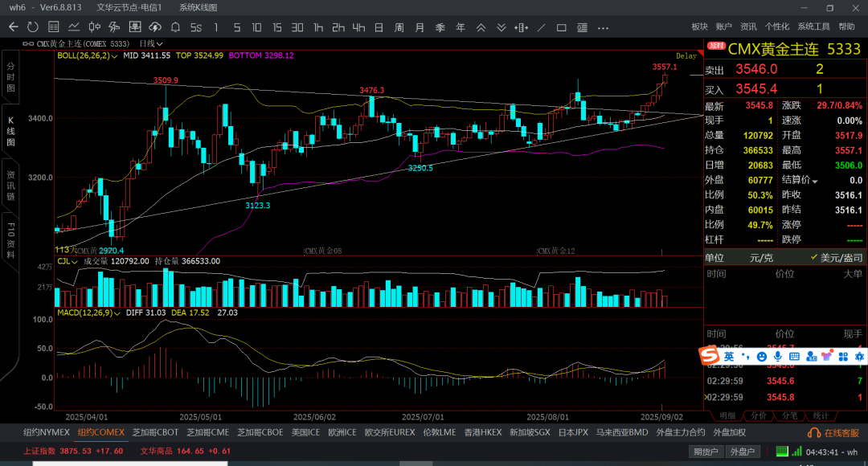Viewport: 868px width, 466px height.
Task: Switch to the 明细 tab
Action: pyautogui.click(x=727, y=415)
